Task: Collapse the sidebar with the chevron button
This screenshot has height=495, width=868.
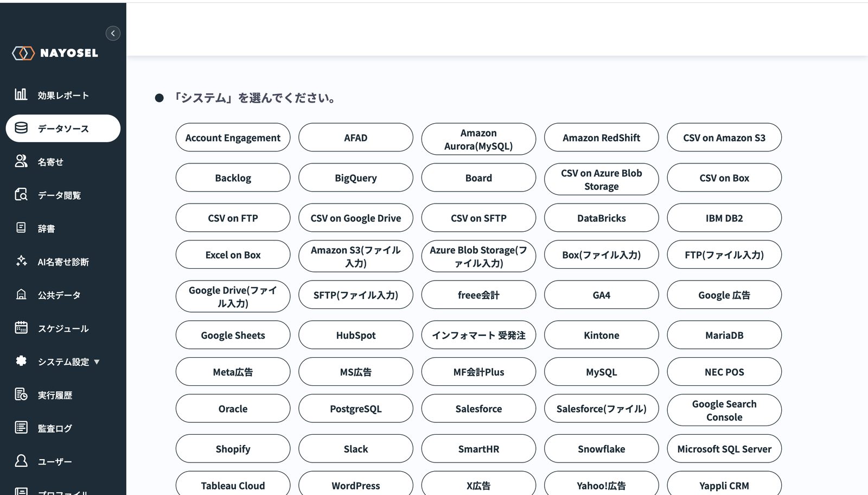Action: (x=113, y=33)
